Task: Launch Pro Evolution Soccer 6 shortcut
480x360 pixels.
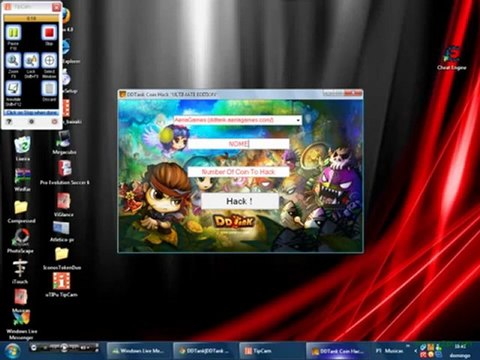Action: pyautogui.click(x=65, y=173)
